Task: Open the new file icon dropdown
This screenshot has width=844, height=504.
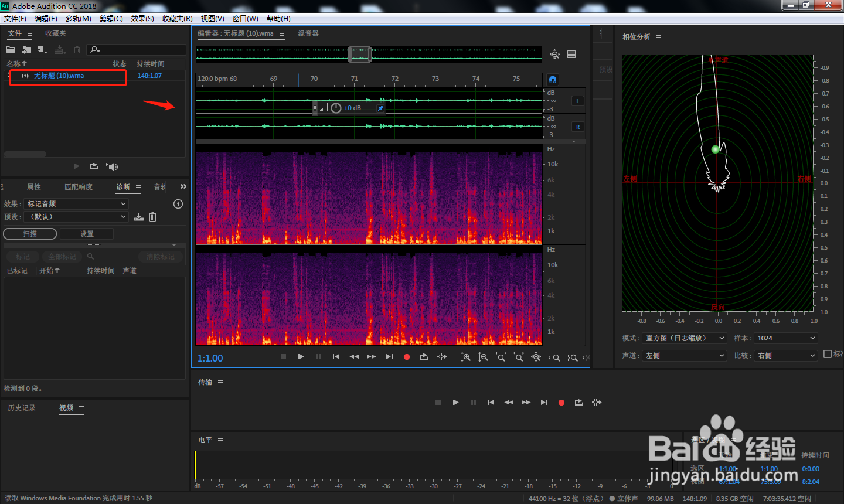Action: tap(42, 50)
